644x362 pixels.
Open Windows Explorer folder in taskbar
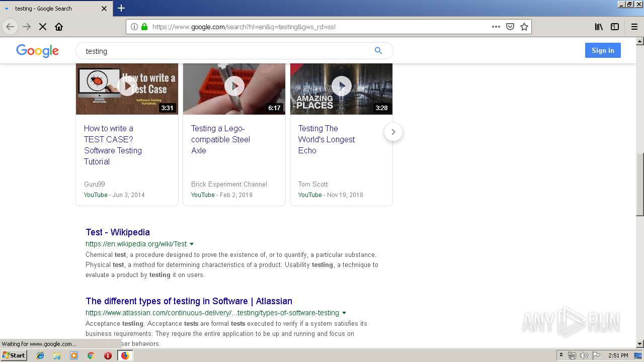(57, 355)
